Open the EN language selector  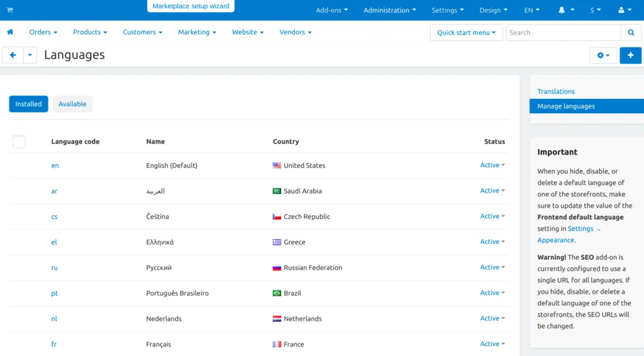point(531,10)
